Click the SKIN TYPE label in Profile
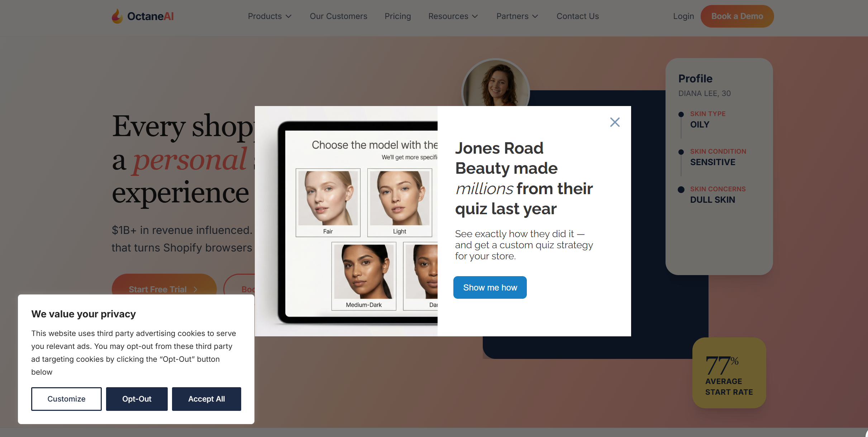868x437 pixels. [708, 114]
